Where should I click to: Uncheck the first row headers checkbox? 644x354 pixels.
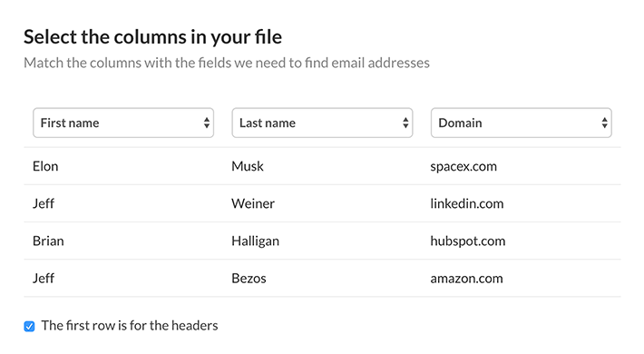coord(29,327)
